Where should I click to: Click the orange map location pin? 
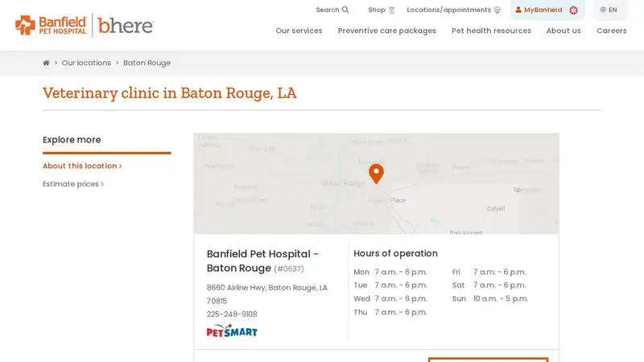pyautogui.click(x=376, y=173)
